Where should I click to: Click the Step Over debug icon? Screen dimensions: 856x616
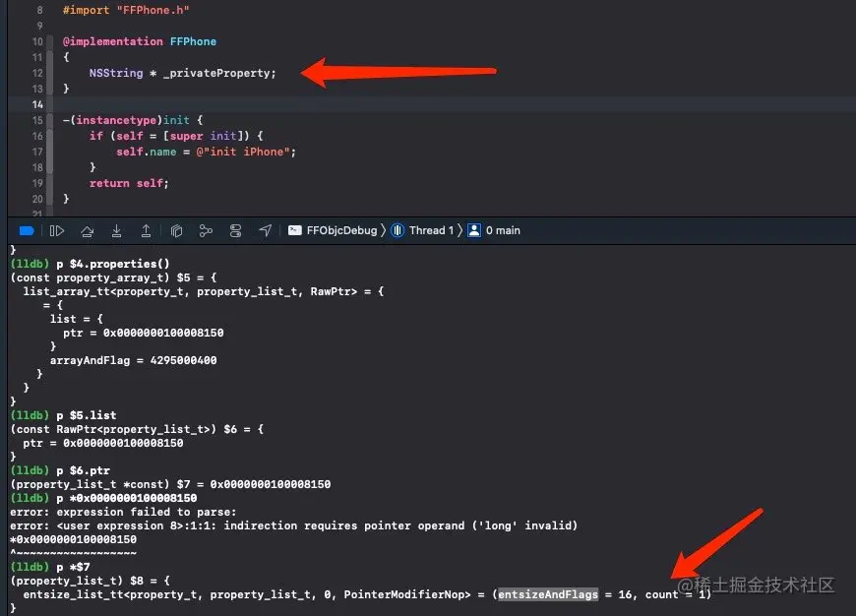(x=87, y=231)
